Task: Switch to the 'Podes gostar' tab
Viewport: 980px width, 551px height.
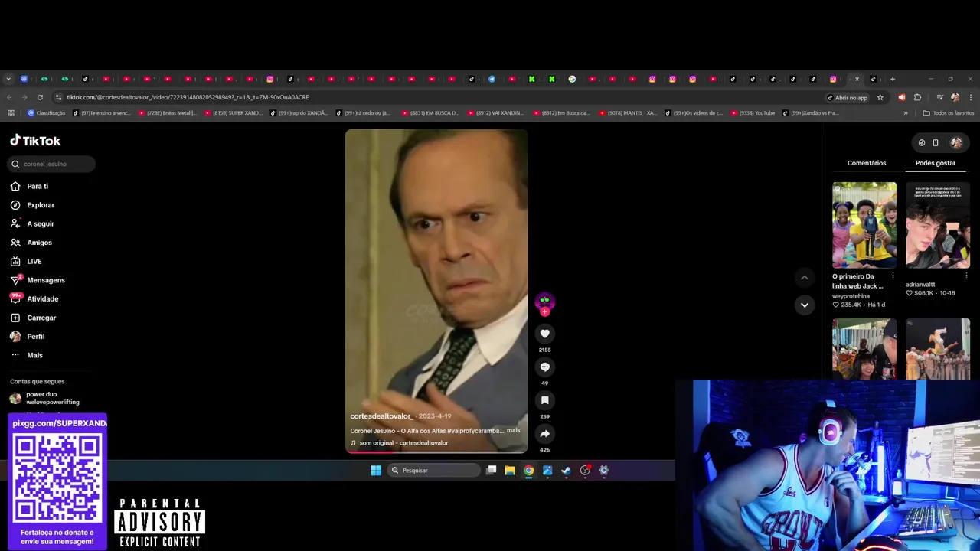Action: pyautogui.click(x=936, y=163)
